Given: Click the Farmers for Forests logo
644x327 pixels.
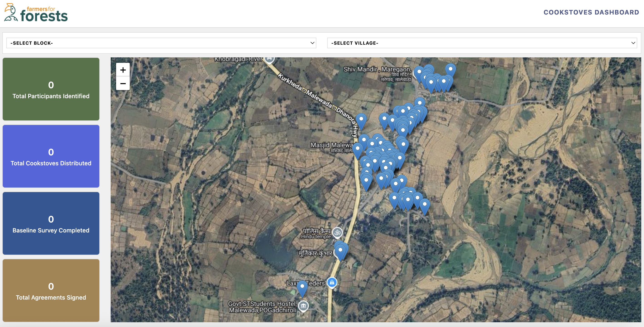Looking at the screenshot, I should (x=36, y=13).
